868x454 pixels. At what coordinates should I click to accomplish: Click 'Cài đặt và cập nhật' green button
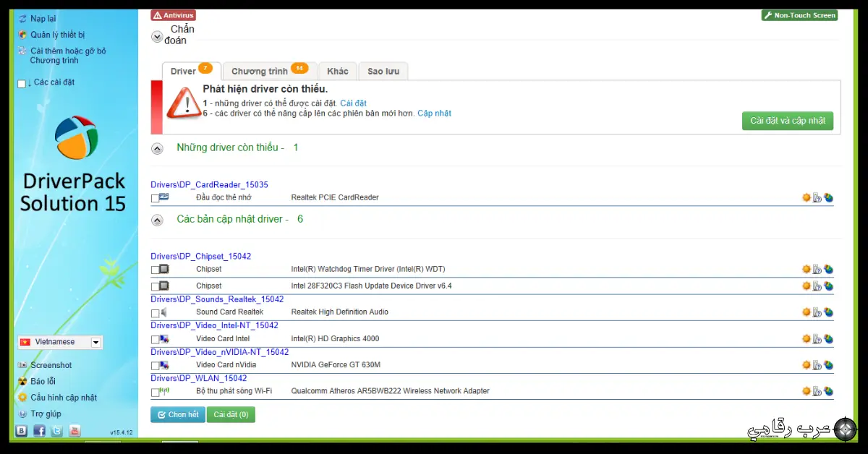point(788,121)
